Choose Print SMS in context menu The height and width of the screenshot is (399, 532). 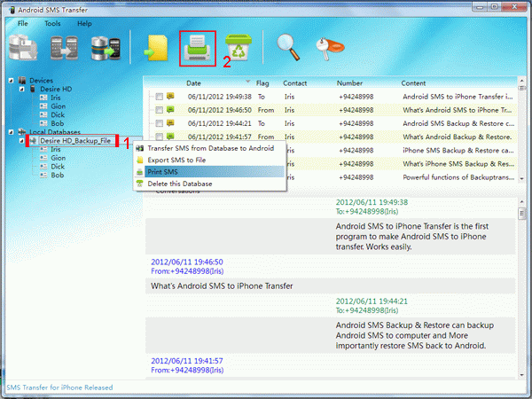[x=210, y=172]
